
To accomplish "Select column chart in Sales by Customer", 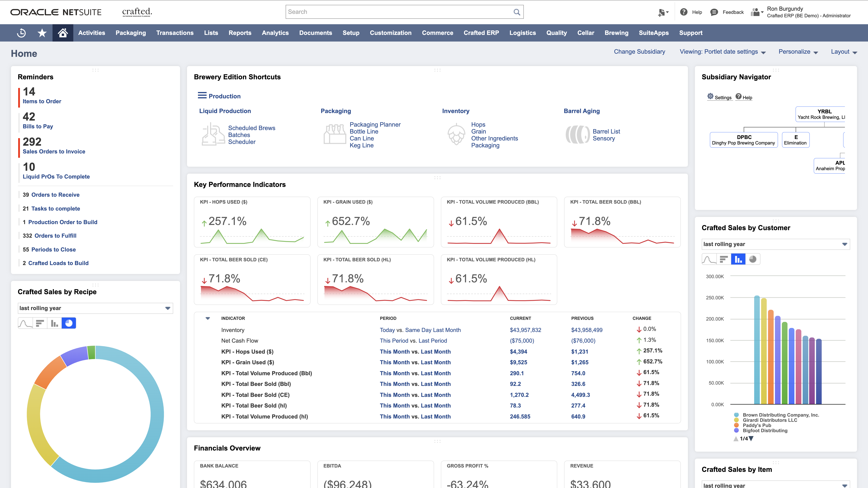I will click(738, 259).
